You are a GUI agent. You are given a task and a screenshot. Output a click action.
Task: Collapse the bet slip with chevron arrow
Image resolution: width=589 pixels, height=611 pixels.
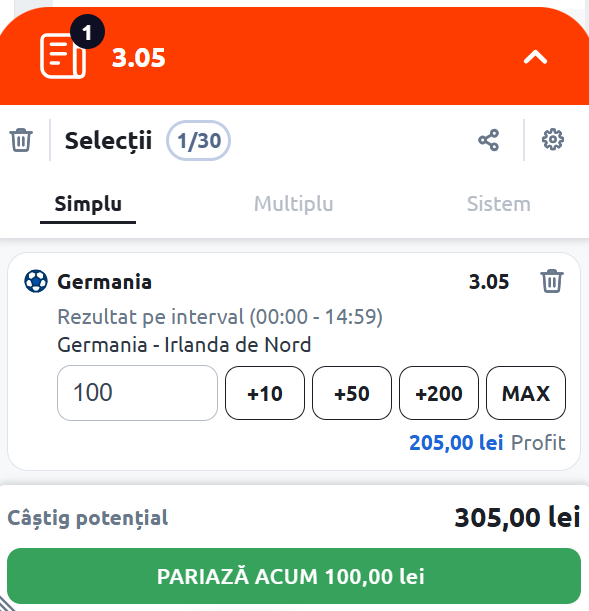[x=535, y=57]
